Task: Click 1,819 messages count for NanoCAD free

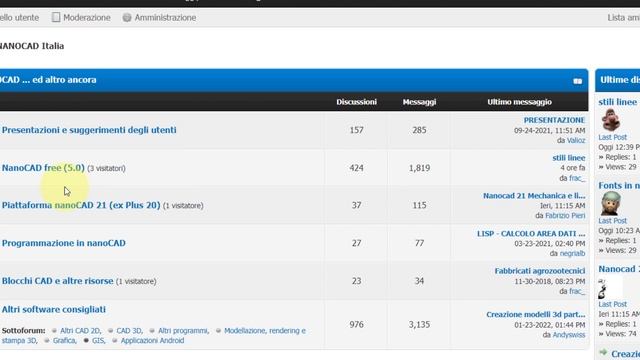Action: 419,168
